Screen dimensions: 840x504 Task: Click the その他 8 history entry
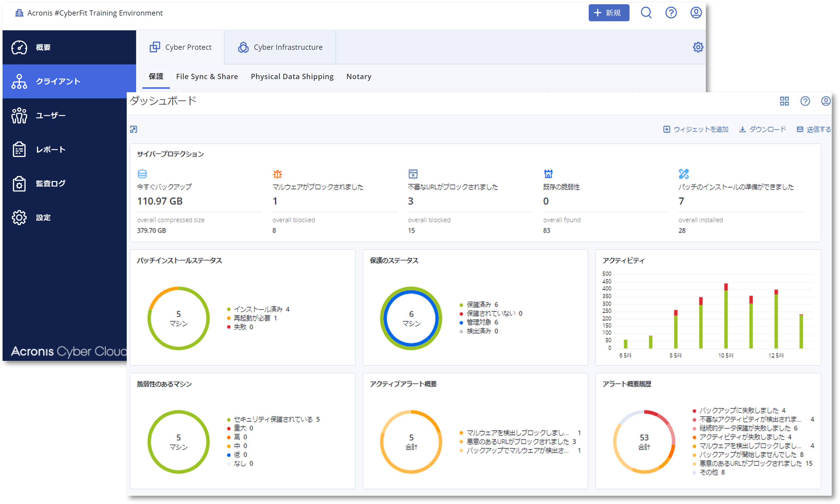point(709,472)
